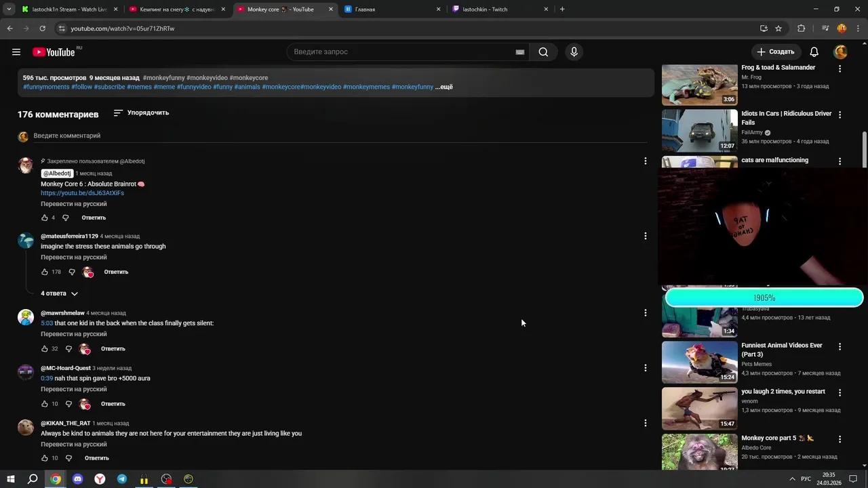The height and width of the screenshot is (488, 868).
Task: Open options menu for pinned comment
Action: (645, 161)
